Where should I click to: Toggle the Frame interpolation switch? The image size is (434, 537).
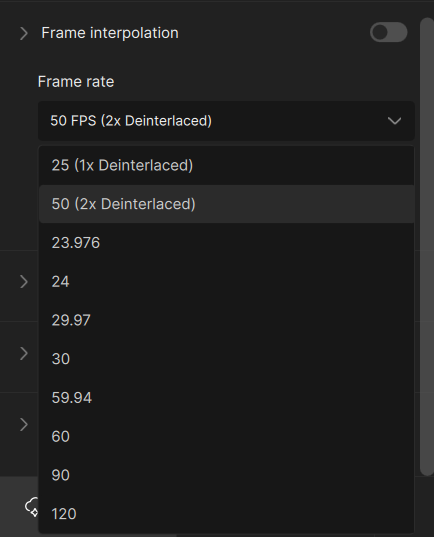click(388, 33)
